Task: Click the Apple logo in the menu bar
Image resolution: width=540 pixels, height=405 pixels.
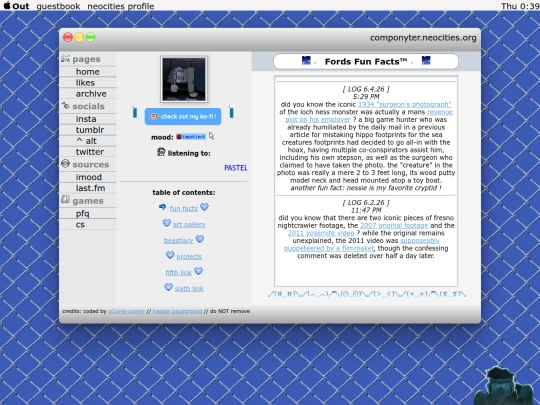Action: [7, 6]
